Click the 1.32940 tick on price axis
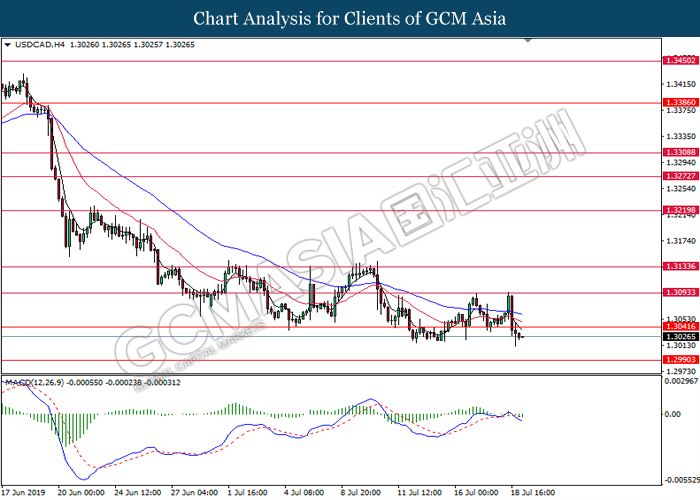This screenshot has height=500, width=700. coord(681,162)
